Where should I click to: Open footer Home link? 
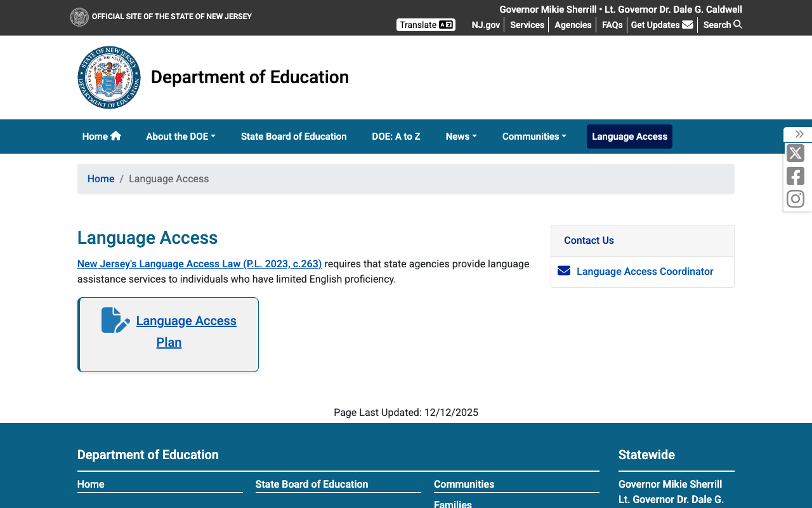(x=91, y=484)
